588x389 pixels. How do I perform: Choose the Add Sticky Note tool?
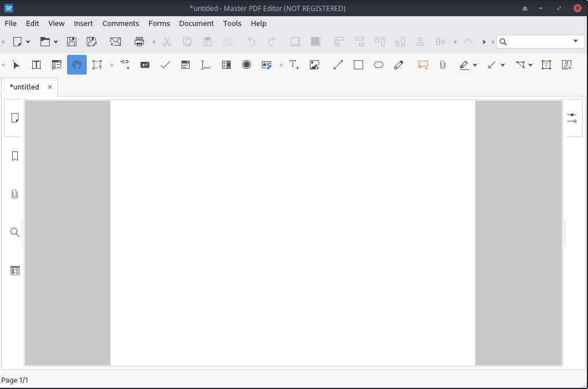coord(423,65)
